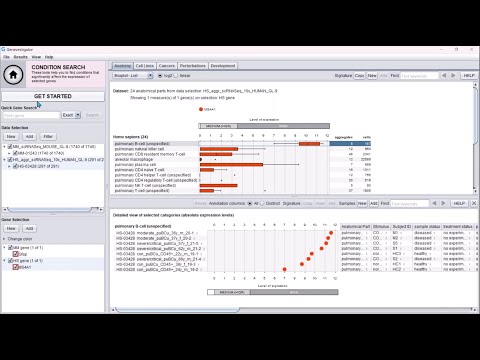Click next find arrow in samples toolbar
Image resolution: width=480 pixels, height=360 pixels.
pyautogui.click(x=443, y=203)
